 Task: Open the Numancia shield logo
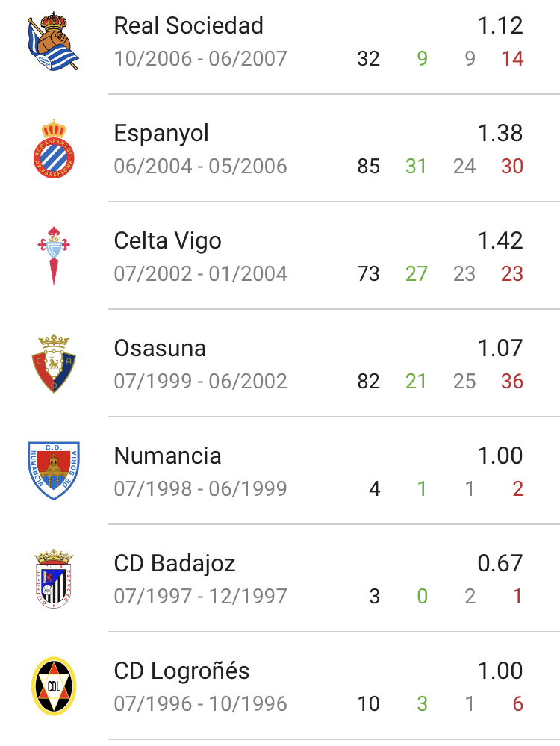(x=54, y=471)
